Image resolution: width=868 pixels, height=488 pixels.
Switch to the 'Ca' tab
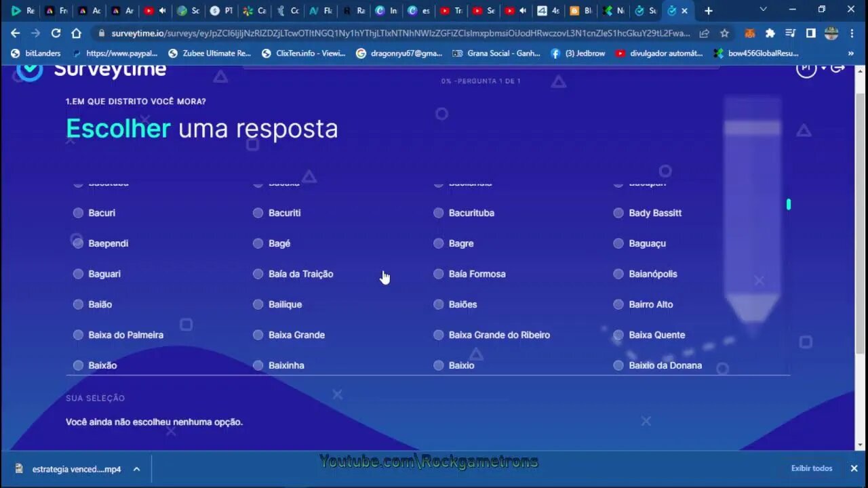(x=254, y=11)
